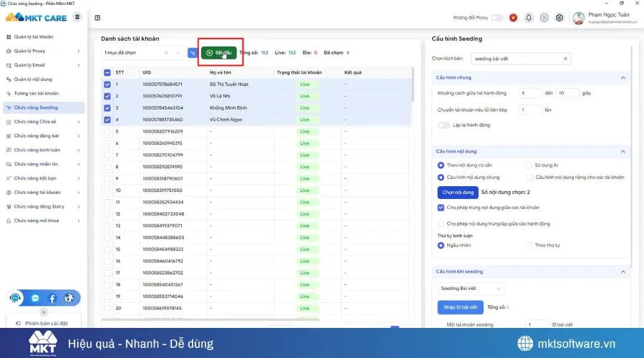Open the Messenger chat icon
This screenshot has height=358, width=644.
[35, 298]
